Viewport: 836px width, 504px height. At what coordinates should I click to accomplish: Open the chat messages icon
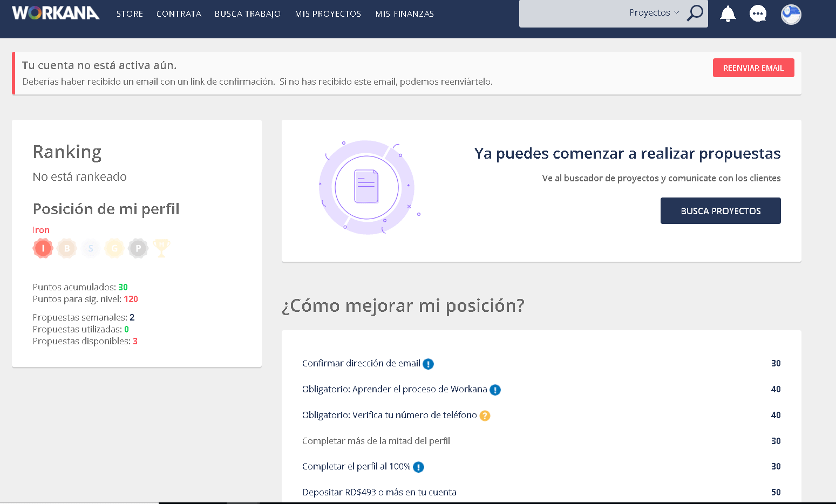point(758,14)
